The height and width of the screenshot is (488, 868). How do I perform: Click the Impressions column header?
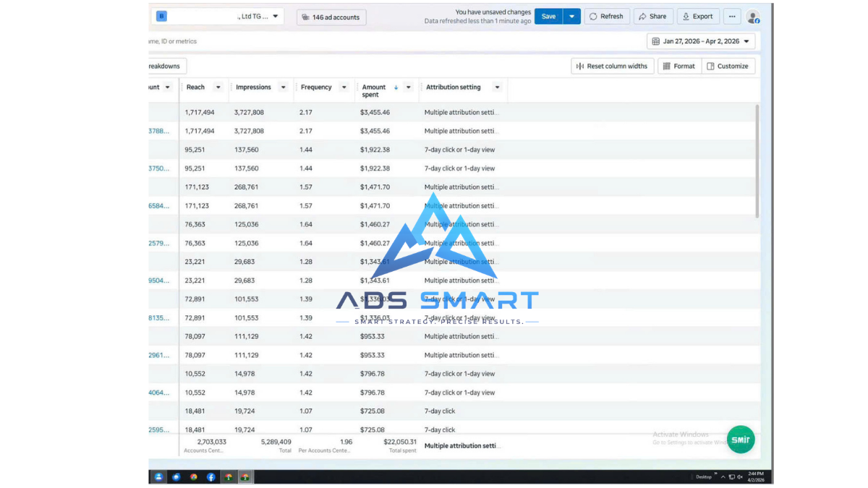[253, 87]
